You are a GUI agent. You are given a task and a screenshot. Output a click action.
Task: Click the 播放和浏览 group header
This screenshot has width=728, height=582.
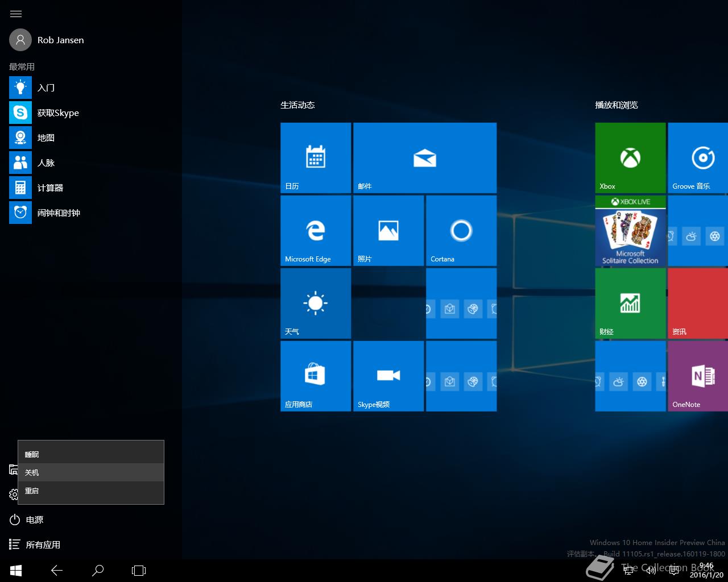tap(617, 105)
